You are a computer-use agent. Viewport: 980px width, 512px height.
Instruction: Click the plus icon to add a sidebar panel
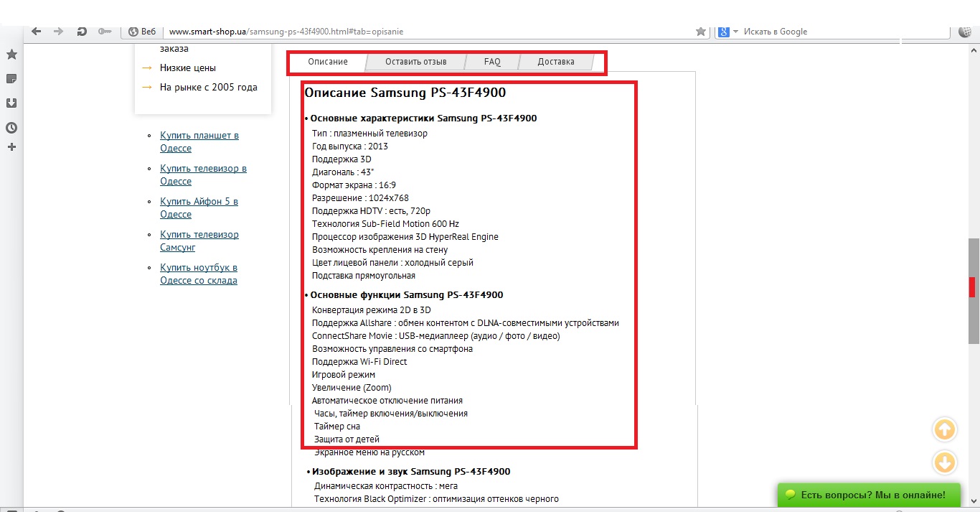point(11,147)
